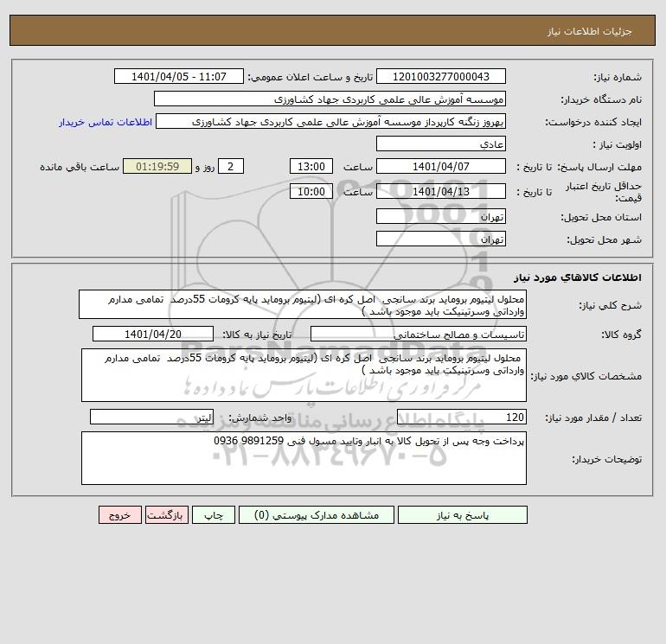Click the اطلاعات کالاهای مورد نیاز section heading
Viewport: 666px width, 644px height.
578,277
